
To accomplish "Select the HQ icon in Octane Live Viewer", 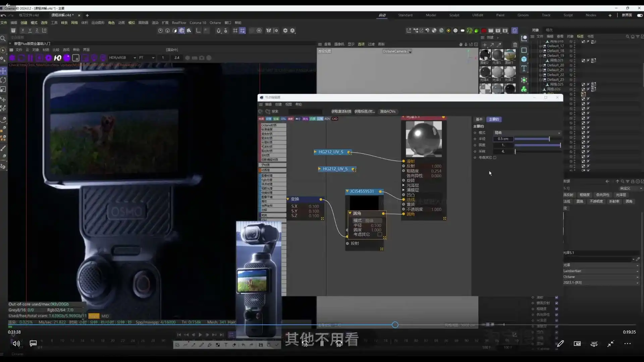I will pyautogui.click(x=57, y=58).
